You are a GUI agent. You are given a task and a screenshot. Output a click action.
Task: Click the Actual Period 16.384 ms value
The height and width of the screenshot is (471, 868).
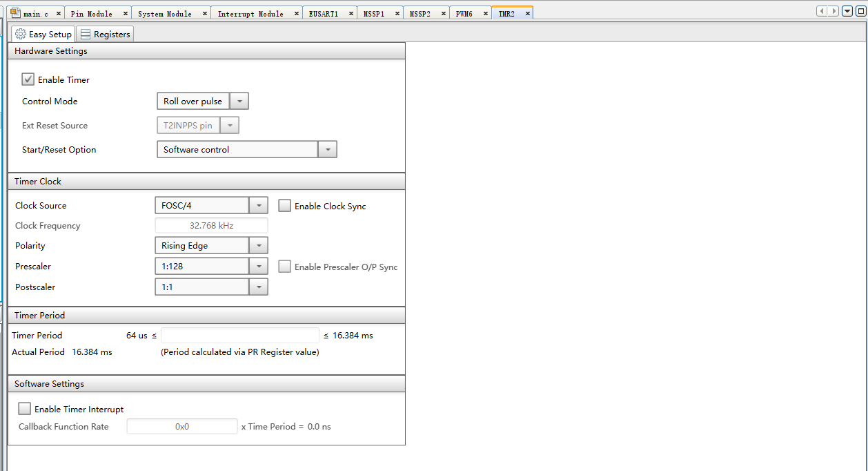[x=92, y=352]
